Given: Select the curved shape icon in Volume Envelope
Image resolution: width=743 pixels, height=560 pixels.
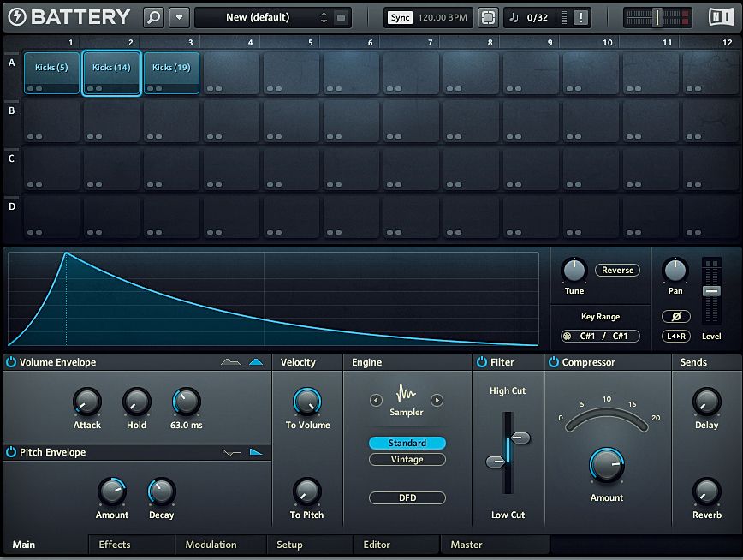Looking at the screenshot, I should point(230,361).
